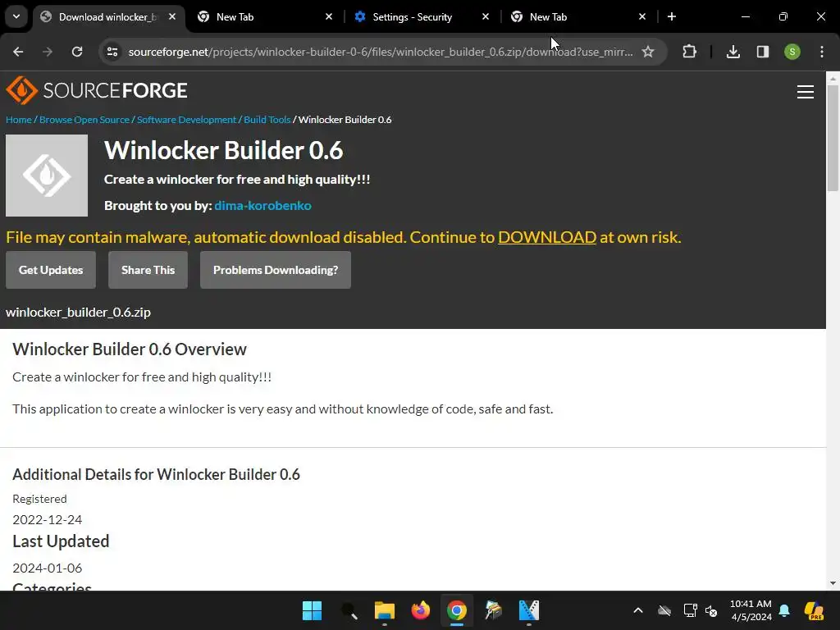Click the sourceforge.net URL address field
Viewport: 840px width, 630px height.
[x=381, y=52]
